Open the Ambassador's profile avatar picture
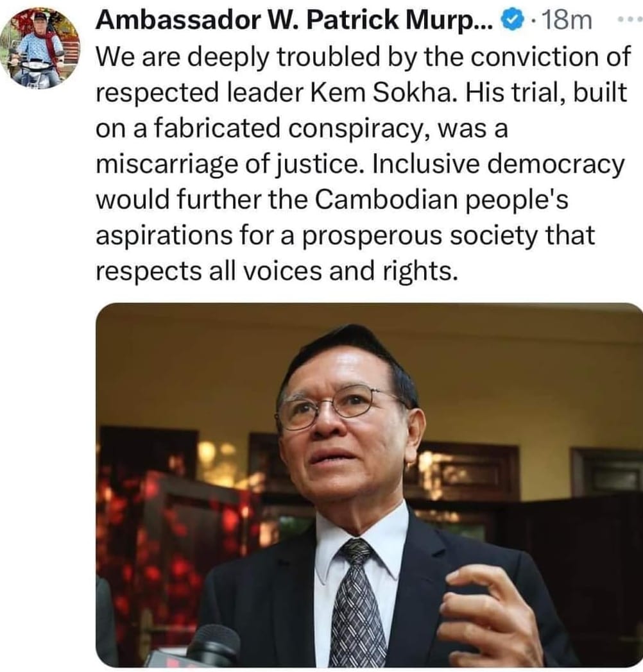The height and width of the screenshot is (672, 643). pyautogui.click(x=40, y=49)
